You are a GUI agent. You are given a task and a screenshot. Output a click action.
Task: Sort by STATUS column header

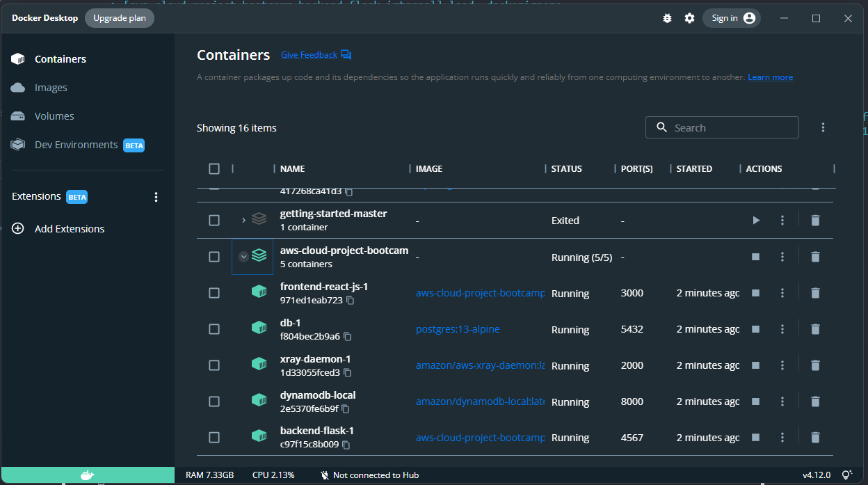pyautogui.click(x=567, y=168)
